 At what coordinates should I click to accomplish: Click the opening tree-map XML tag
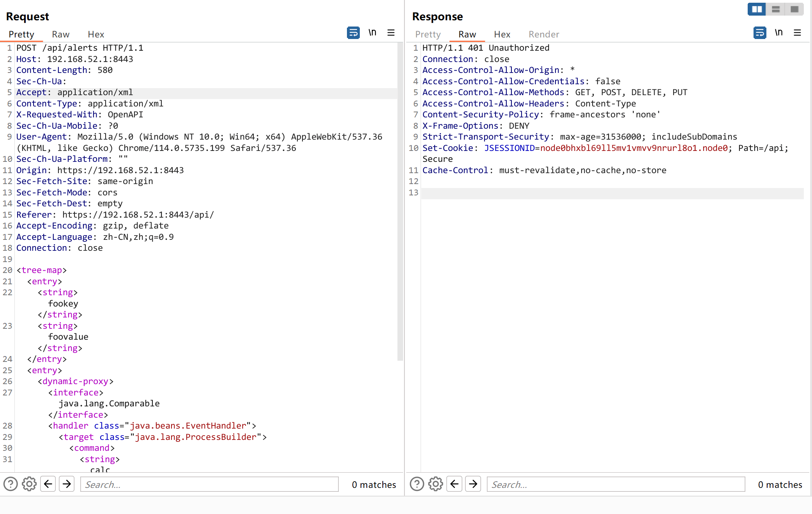42,270
